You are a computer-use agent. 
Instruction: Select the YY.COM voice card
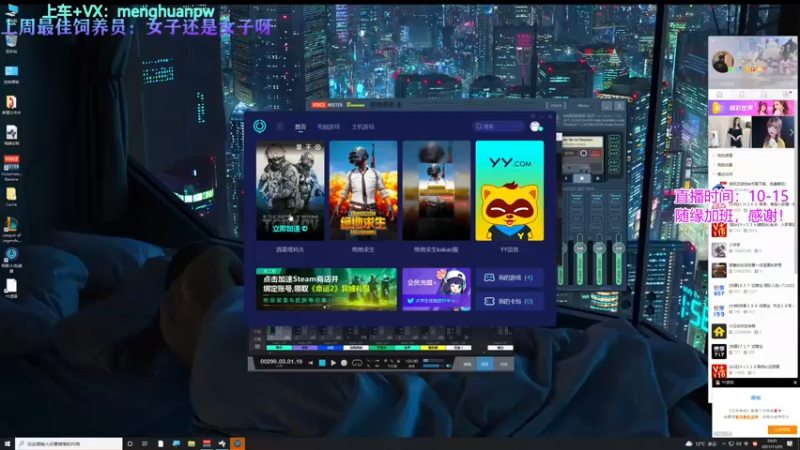point(509,191)
